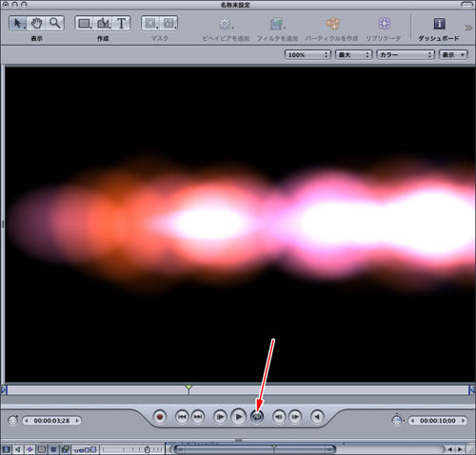Adjust the timeline zoom slider

(147, 449)
